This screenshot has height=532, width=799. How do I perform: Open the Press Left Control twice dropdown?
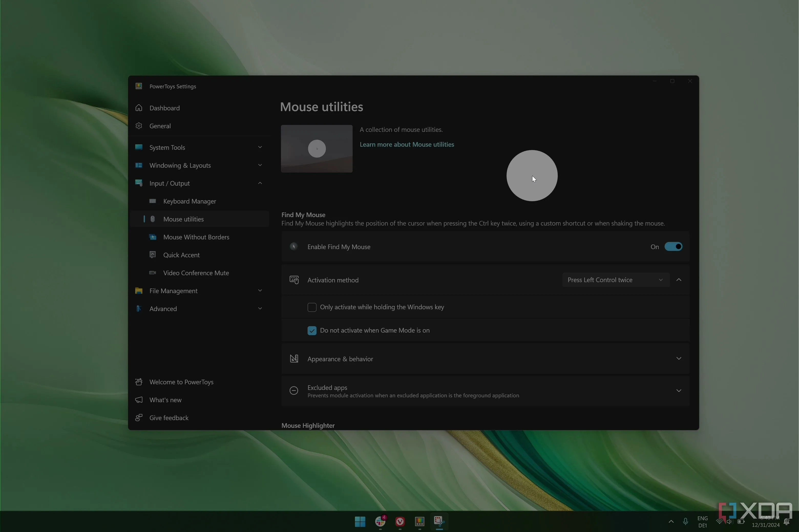(615, 280)
